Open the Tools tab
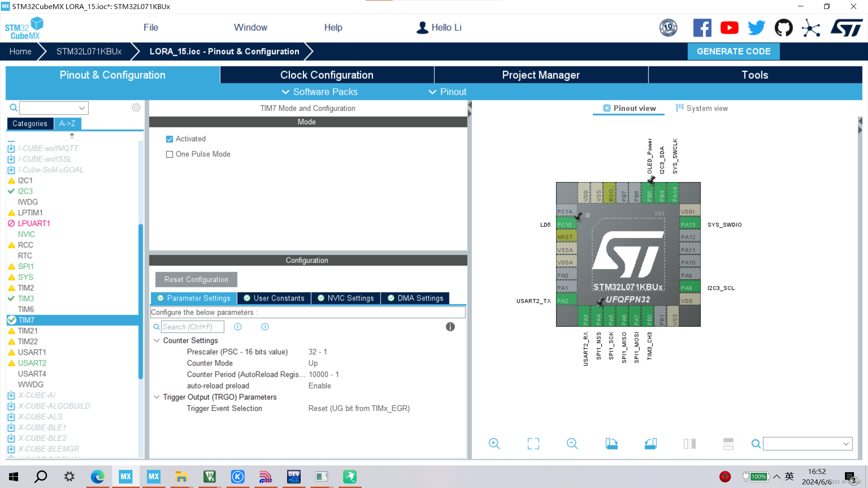Screen dimensions: 868x488 755,75
